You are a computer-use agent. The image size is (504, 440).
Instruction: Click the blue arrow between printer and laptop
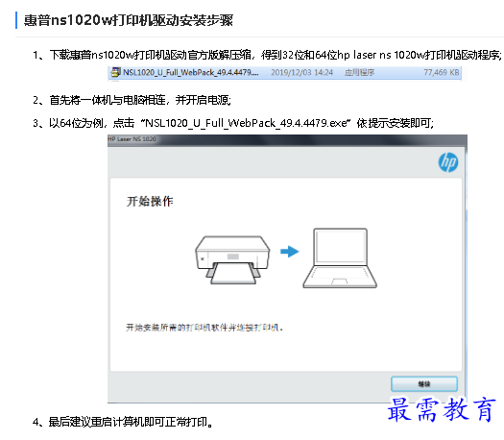click(x=290, y=252)
